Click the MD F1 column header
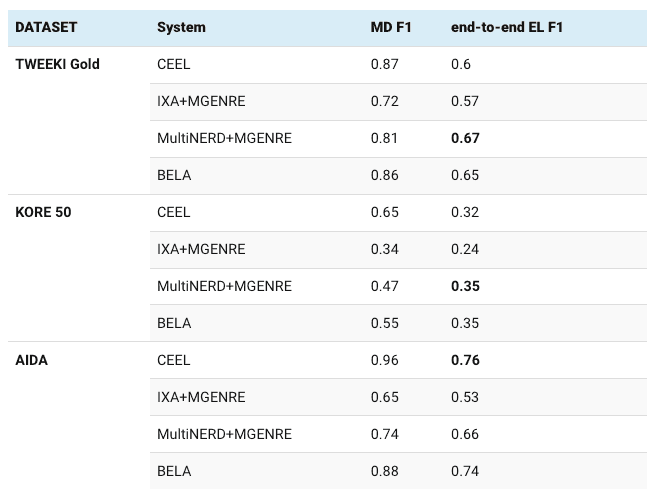Viewport: 654px width, 496px height. click(391, 27)
